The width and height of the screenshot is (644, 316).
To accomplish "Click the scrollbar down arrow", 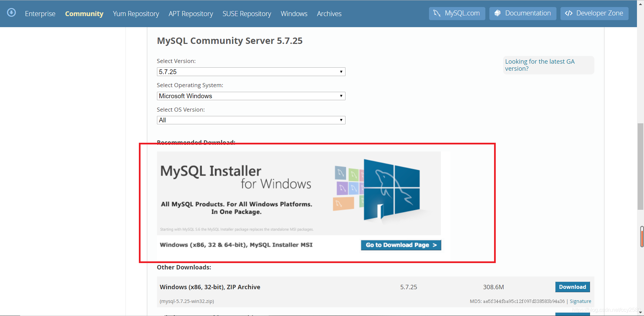I will coord(640,313).
